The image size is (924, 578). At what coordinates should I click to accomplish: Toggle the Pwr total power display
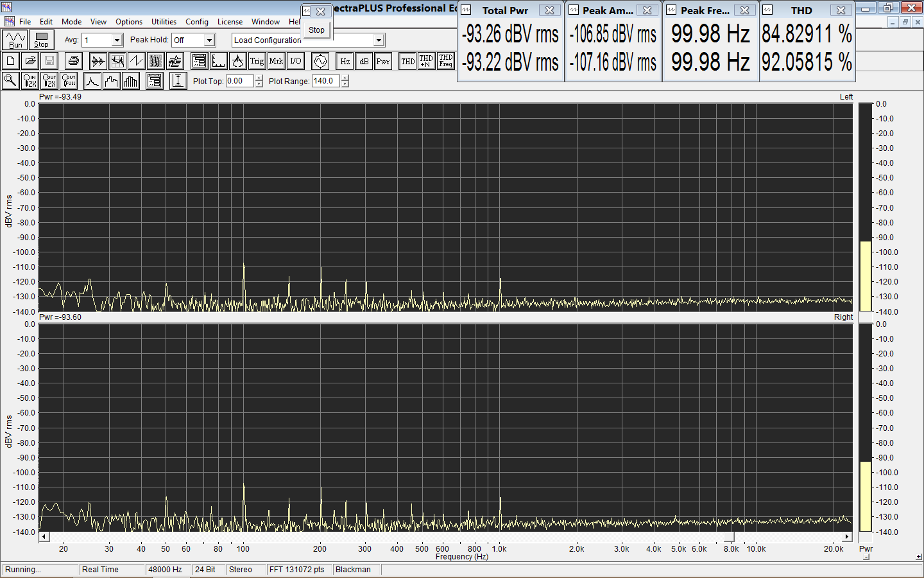pos(383,61)
